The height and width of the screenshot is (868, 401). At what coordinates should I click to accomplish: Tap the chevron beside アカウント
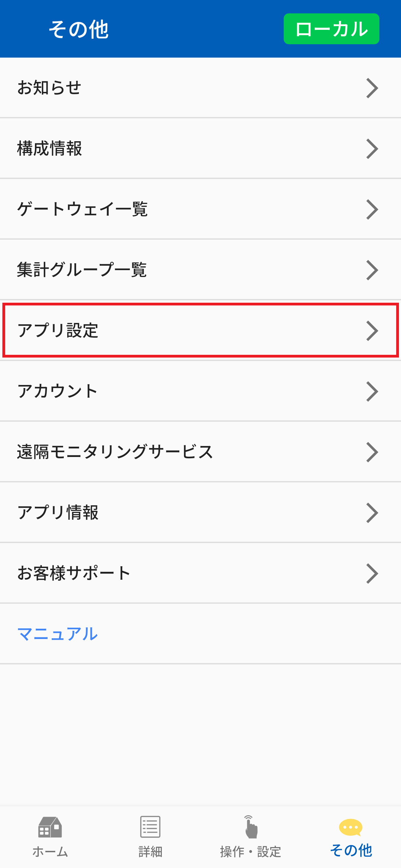click(x=372, y=391)
